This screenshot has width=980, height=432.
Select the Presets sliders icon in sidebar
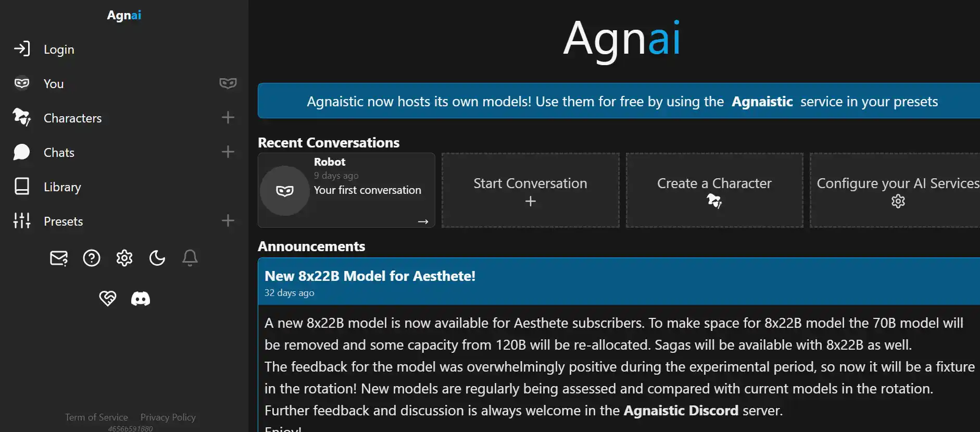coord(21,220)
